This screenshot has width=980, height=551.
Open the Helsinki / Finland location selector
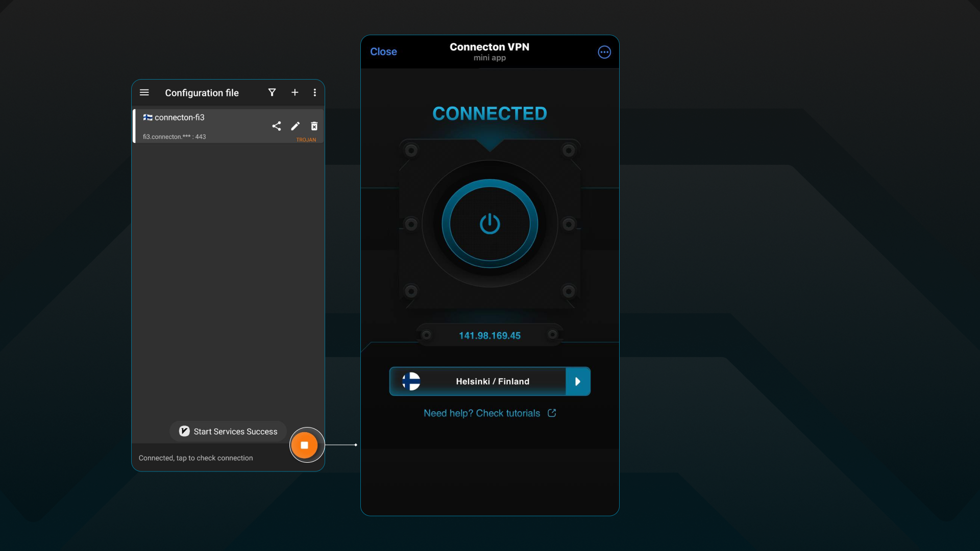(x=492, y=381)
